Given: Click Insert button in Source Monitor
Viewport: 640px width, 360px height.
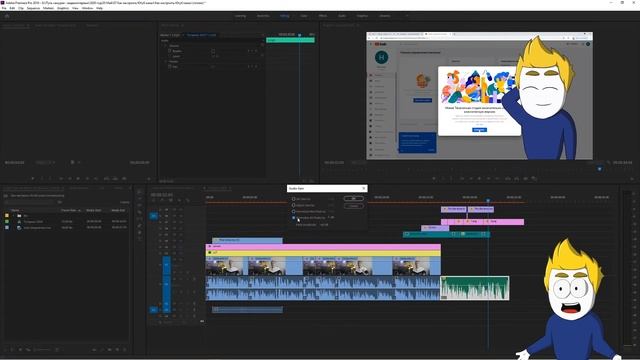Looking at the screenshot, I should click(x=107, y=178).
